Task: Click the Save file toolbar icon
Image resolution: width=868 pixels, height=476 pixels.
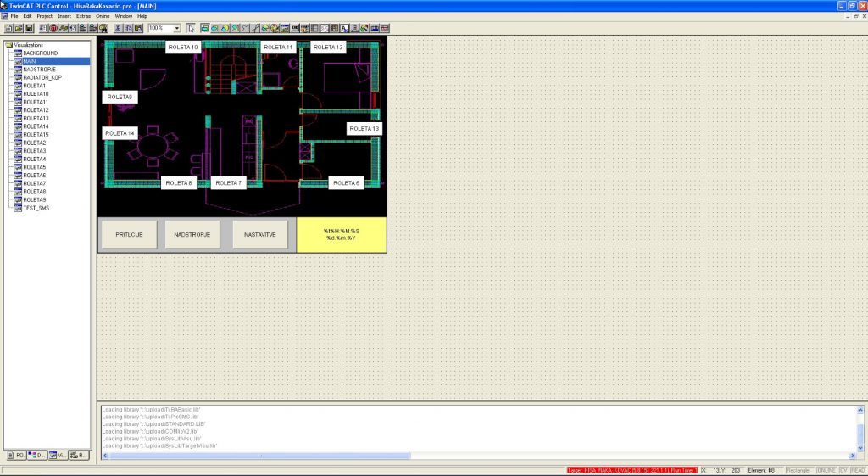Action: tap(28, 28)
